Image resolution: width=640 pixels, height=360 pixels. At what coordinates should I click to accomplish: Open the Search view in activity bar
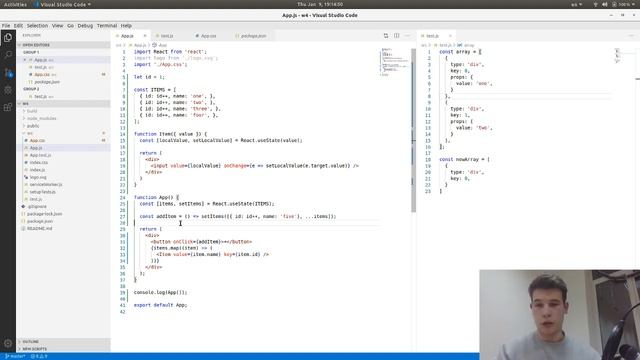point(8,55)
